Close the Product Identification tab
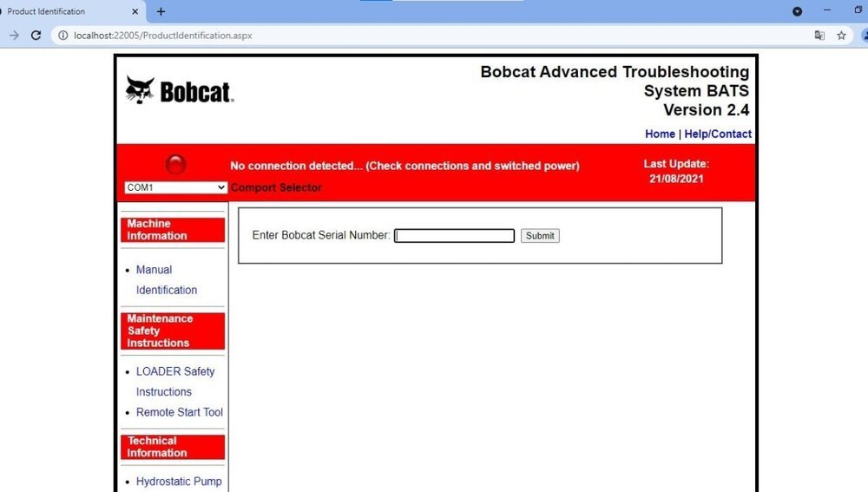This screenshot has width=868, height=492. click(x=135, y=11)
